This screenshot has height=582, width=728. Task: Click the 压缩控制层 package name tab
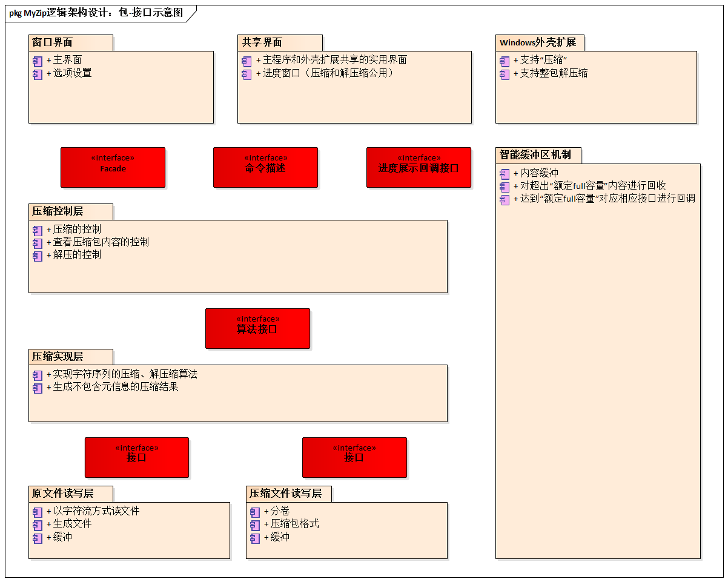(71, 211)
